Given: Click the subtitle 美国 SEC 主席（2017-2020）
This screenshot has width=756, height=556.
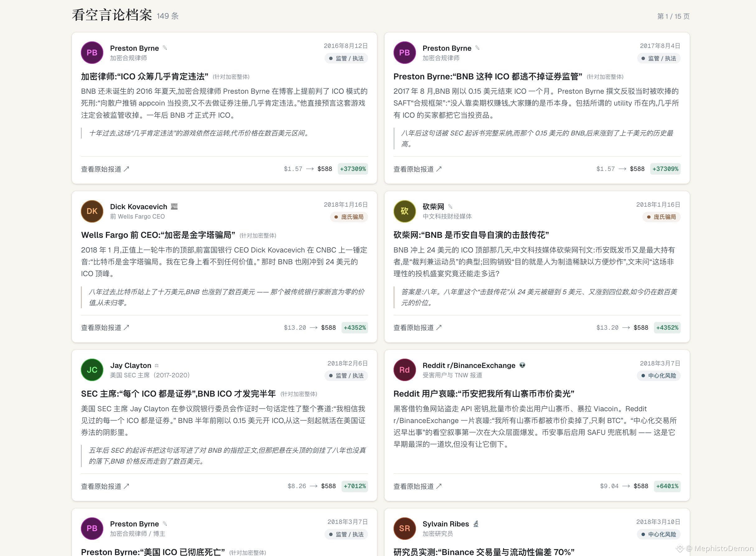Looking at the screenshot, I should coord(150,375).
